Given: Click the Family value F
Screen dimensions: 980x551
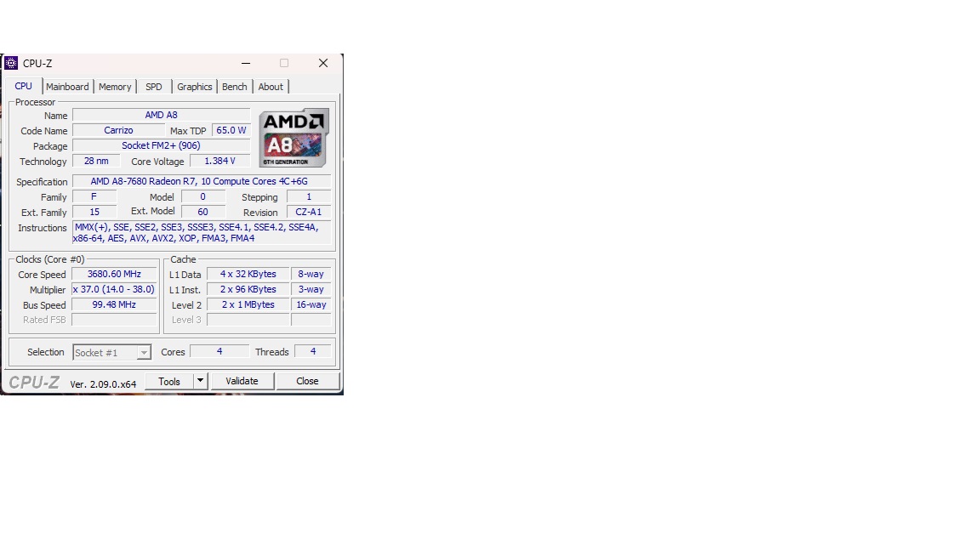Looking at the screenshot, I should click(x=94, y=196).
